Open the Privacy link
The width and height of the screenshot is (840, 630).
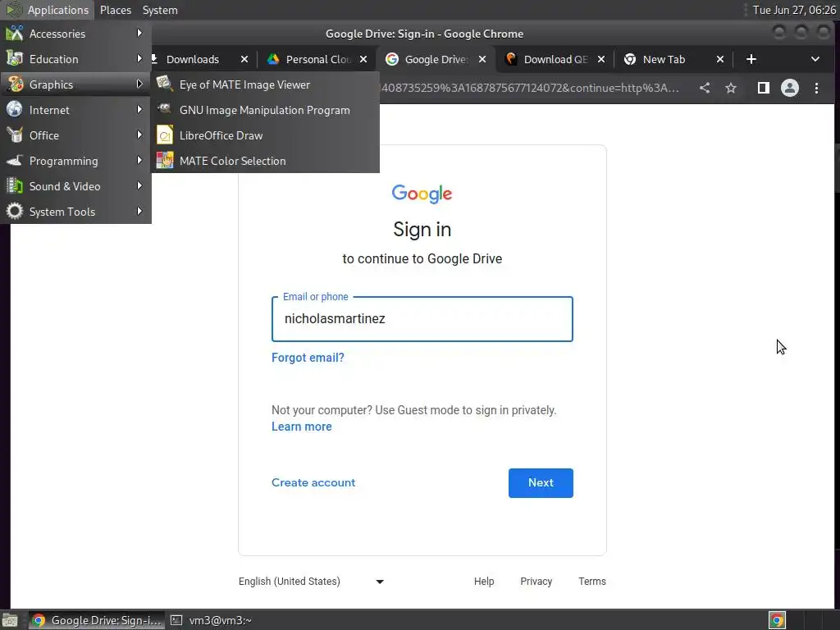click(536, 582)
